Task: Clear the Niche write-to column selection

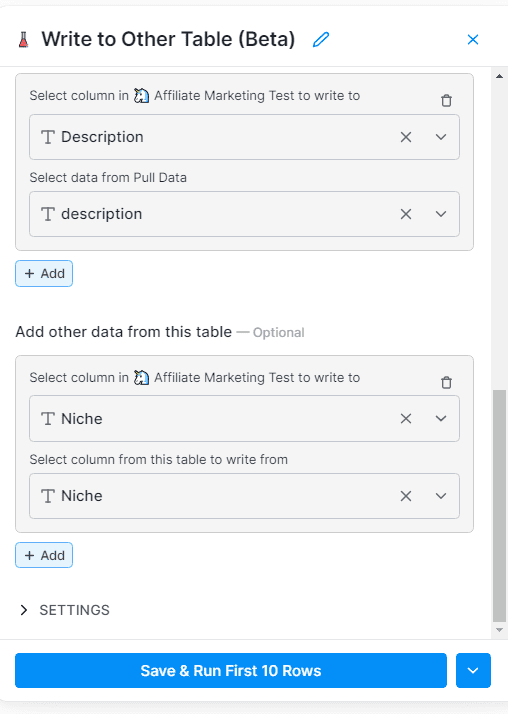Action: (x=406, y=418)
